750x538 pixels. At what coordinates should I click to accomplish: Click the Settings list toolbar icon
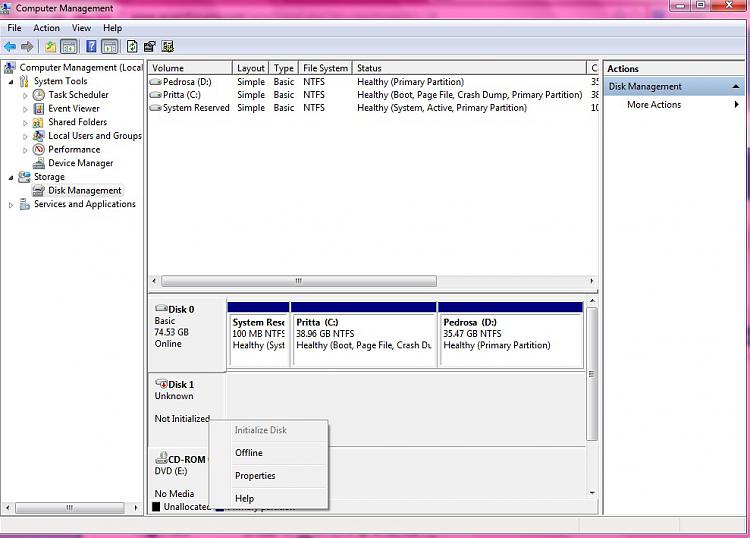[x=167, y=47]
